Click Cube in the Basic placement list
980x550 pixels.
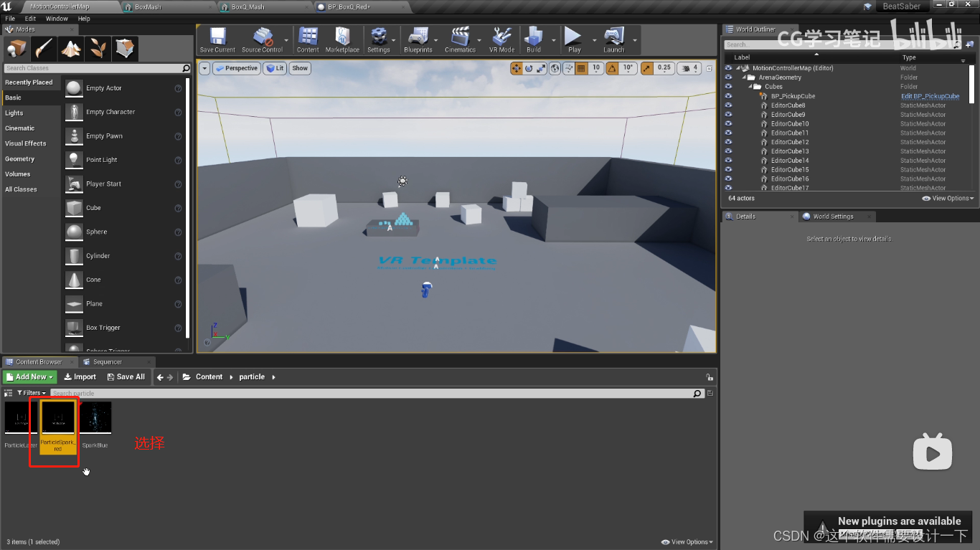[x=93, y=208]
